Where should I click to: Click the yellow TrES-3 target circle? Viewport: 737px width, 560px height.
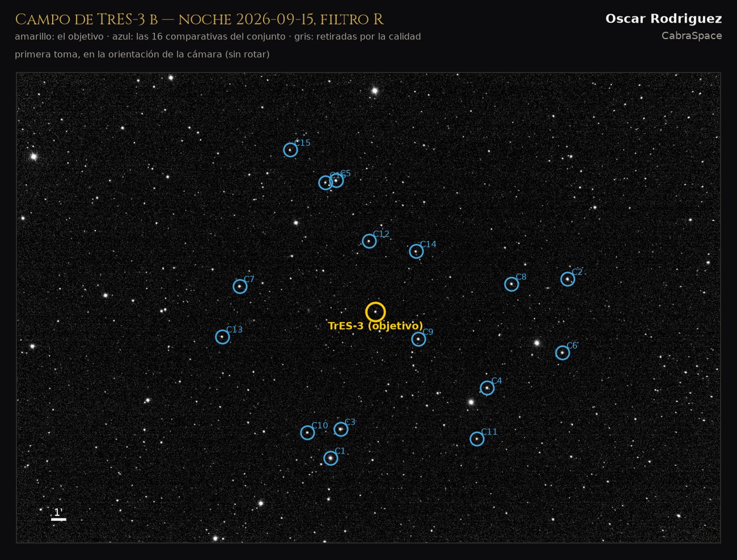click(x=375, y=312)
